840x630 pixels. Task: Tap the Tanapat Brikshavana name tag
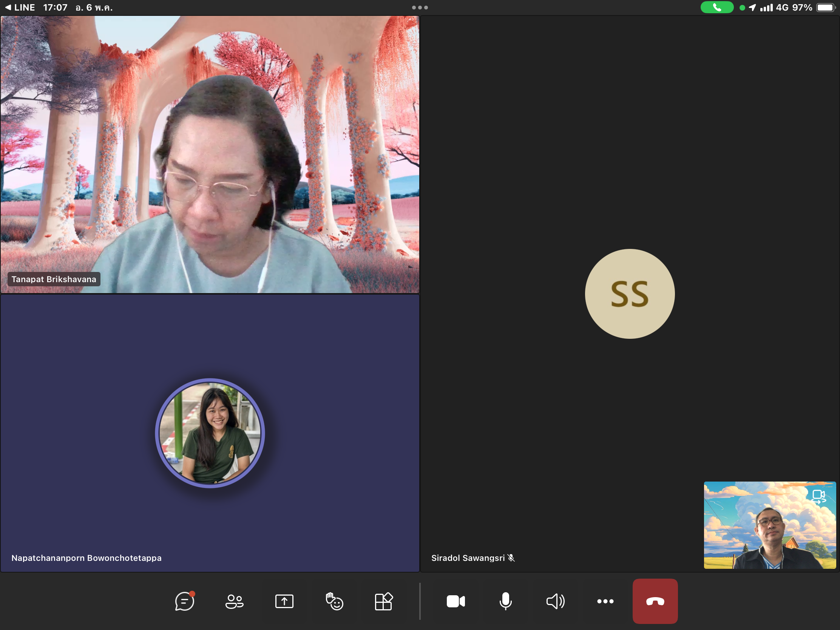coord(54,279)
